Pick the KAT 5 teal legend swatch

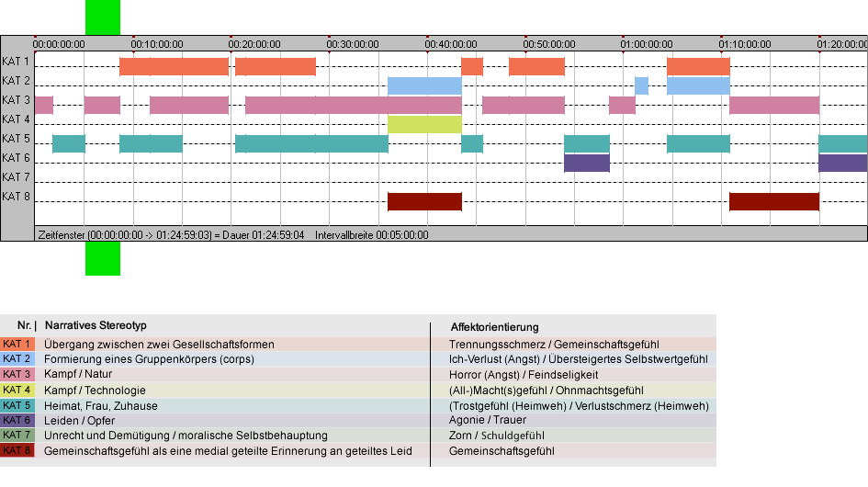pos(17,405)
